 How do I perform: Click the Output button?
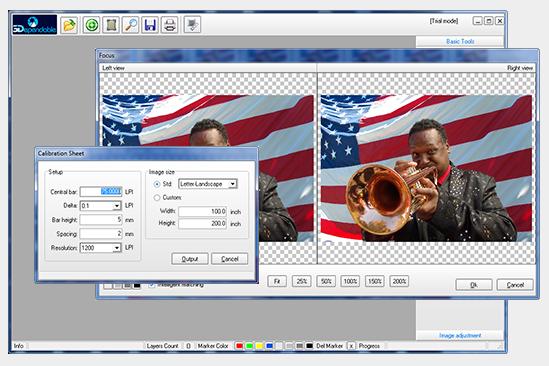190,259
